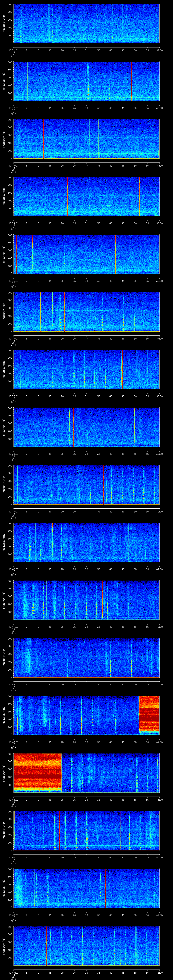
Task: Click the '13:34:00' timestamp text
Action: point(14,223)
